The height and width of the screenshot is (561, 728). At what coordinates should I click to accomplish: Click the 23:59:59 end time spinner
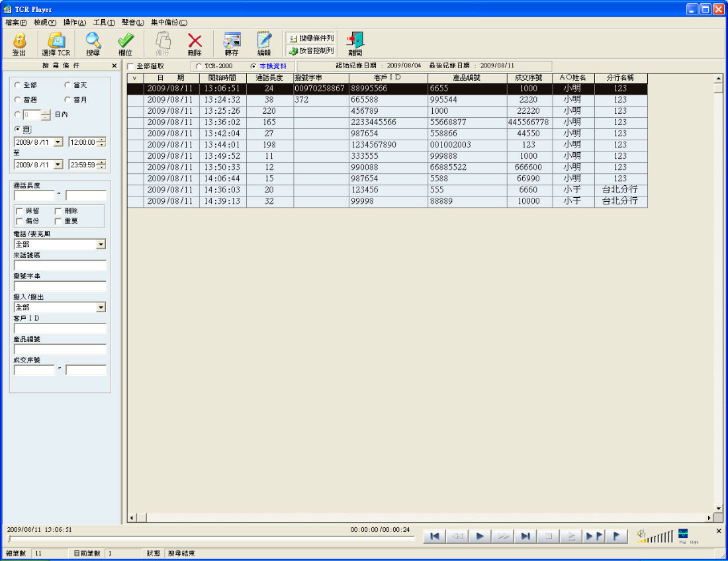pos(102,165)
